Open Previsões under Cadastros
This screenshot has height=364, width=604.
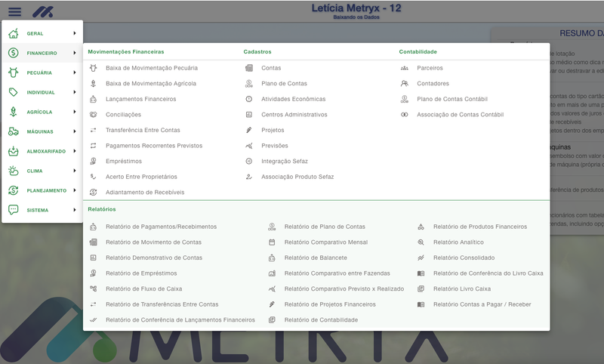(275, 146)
